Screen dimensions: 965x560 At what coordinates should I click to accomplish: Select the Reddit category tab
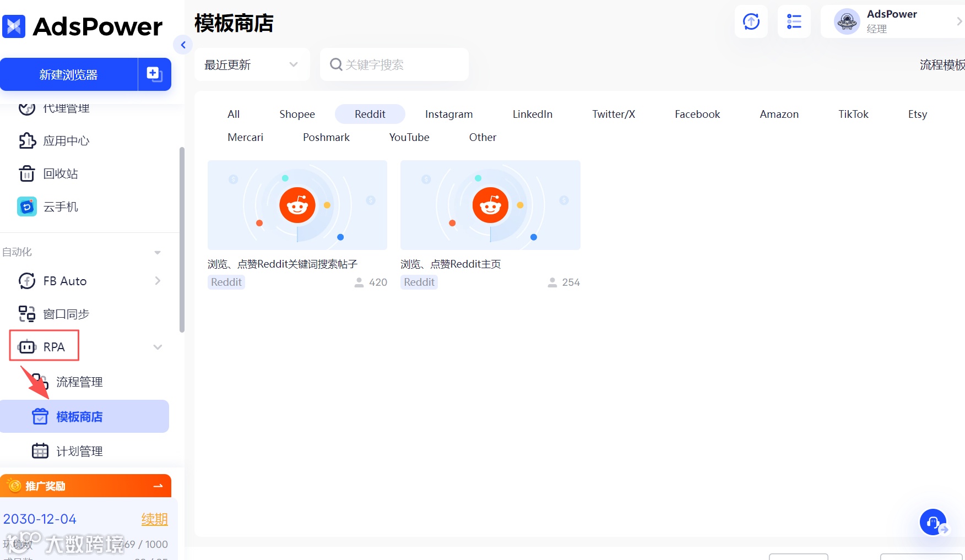point(370,114)
